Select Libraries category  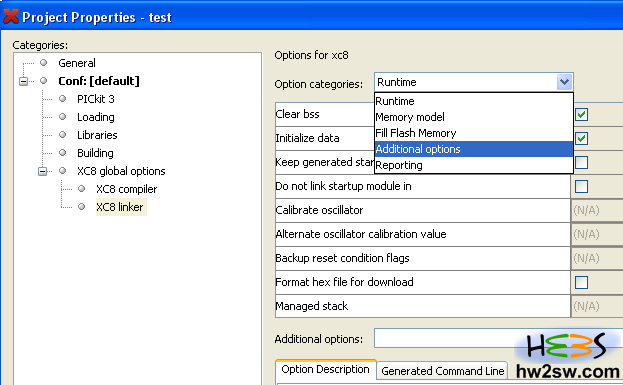(97, 135)
